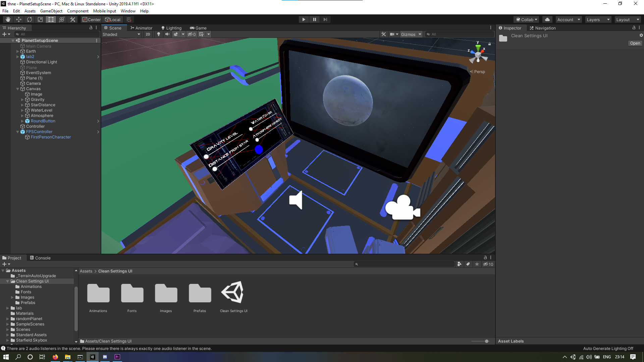The width and height of the screenshot is (644, 362).
Task: Click the Project panel search field
Action: pos(404,264)
